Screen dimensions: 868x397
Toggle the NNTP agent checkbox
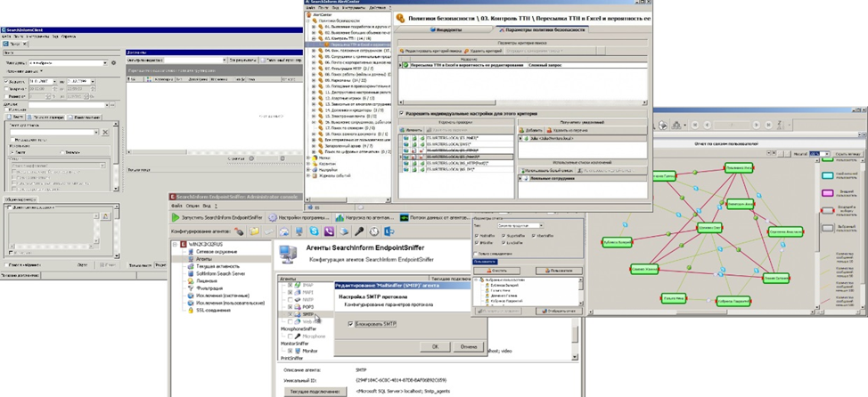290,299
